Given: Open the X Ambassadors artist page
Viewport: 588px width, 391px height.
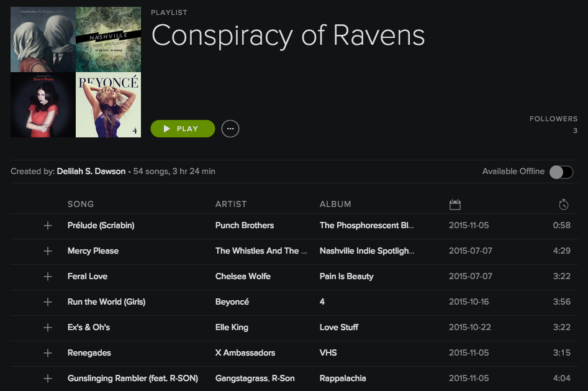Looking at the screenshot, I should pos(245,353).
